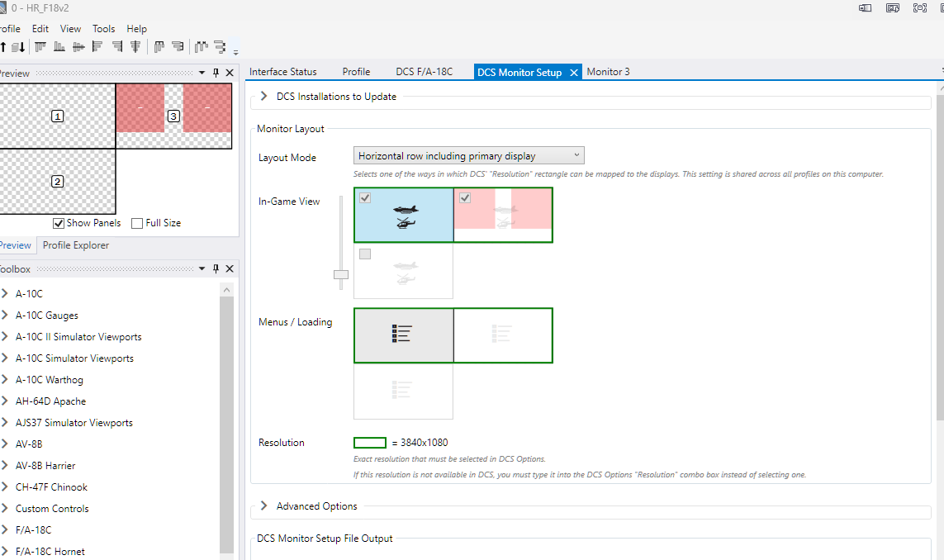Pin the Toolbox panel

(216, 268)
